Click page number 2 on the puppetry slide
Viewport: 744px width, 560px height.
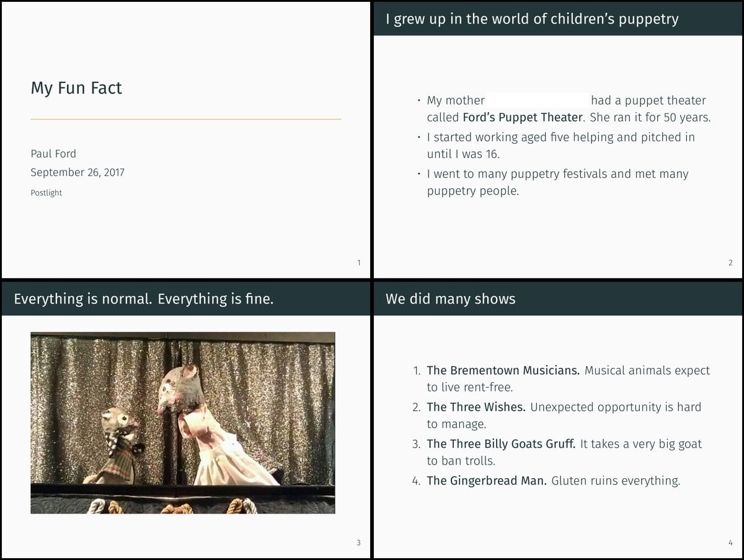point(730,263)
